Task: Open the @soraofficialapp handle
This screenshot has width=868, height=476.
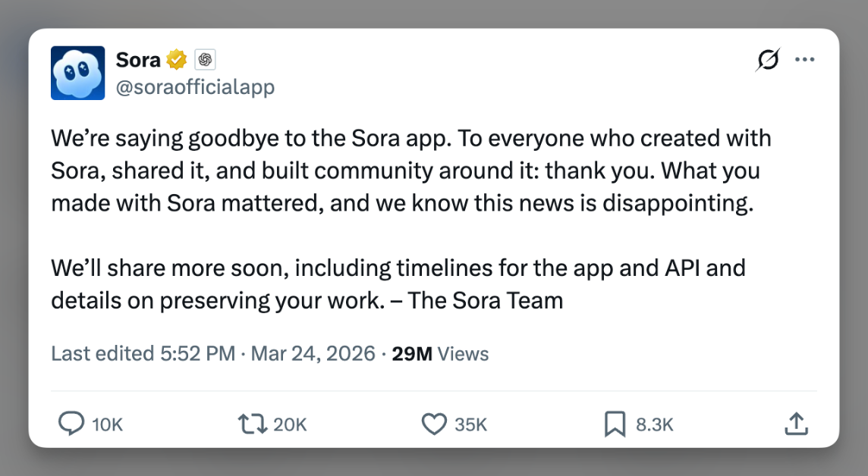Action: pyautogui.click(x=195, y=87)
